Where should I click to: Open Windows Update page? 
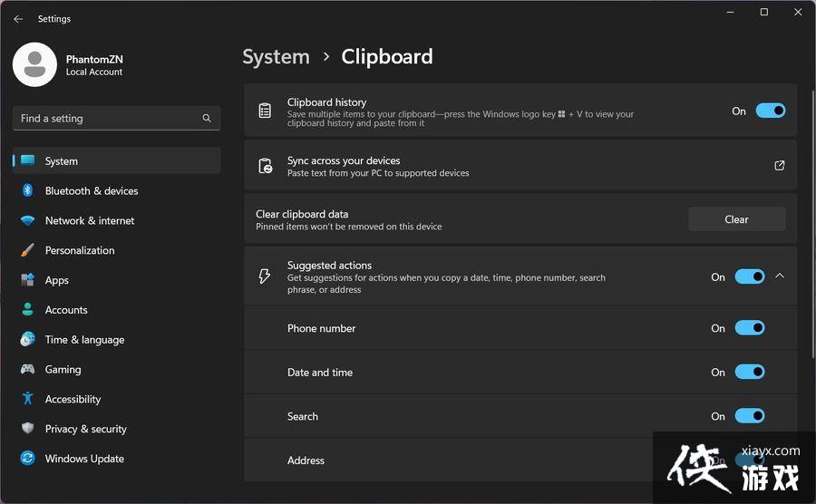(x=117, y=458)
